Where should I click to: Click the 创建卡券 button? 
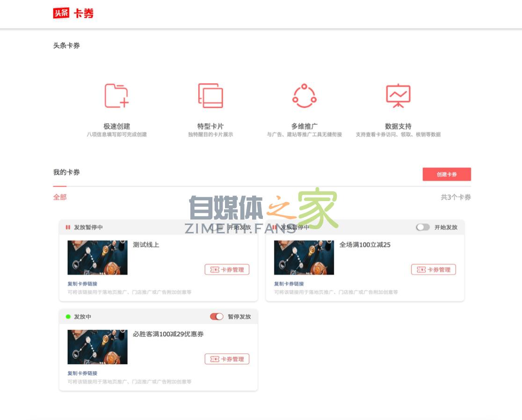[447, 174]
